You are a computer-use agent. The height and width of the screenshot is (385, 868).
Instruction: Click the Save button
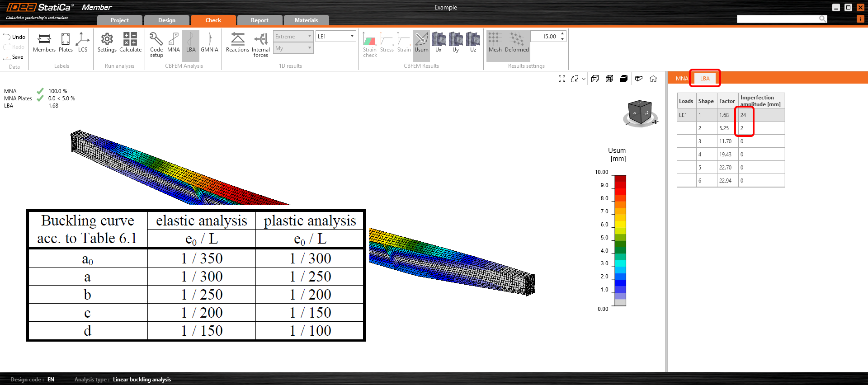point(14,57)
